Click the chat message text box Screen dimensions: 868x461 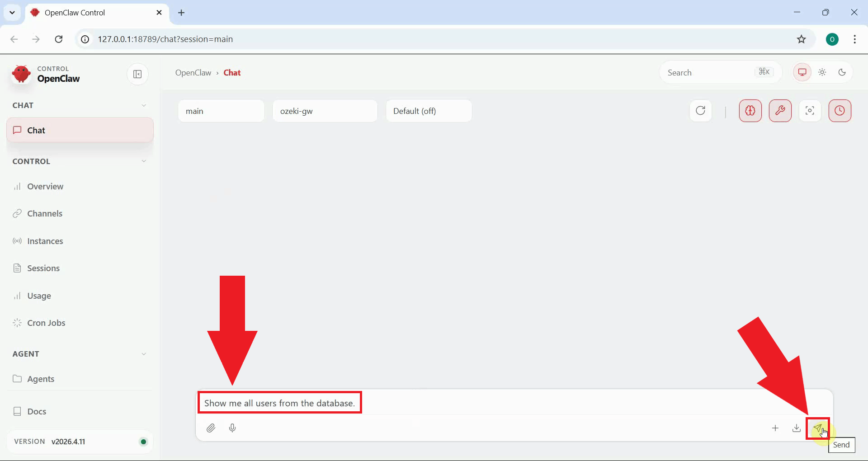[x=514, y=403]
